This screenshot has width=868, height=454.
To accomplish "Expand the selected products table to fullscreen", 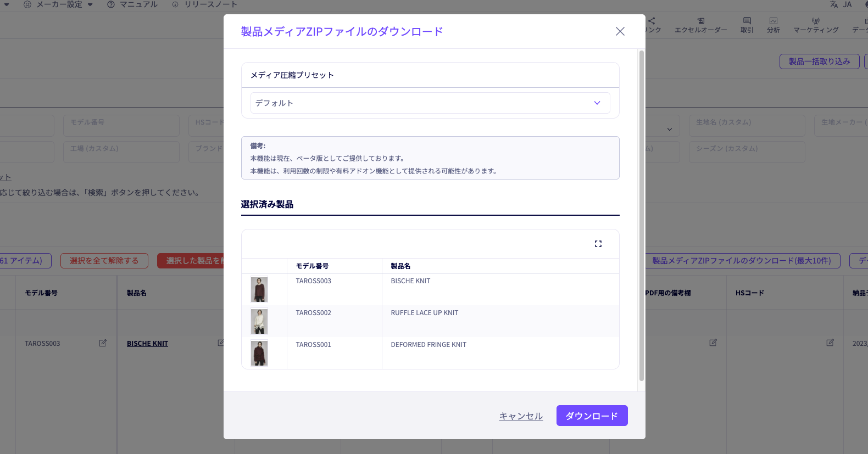I will [598, 244].
